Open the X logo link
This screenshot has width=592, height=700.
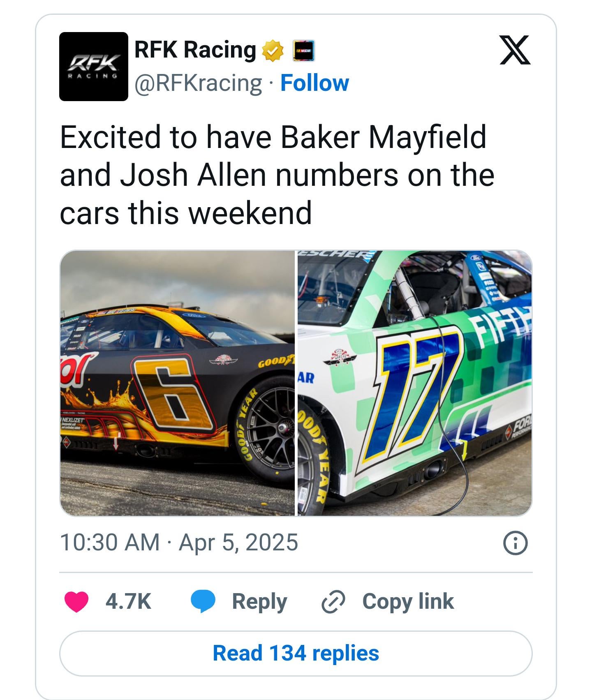pos(515,50)
